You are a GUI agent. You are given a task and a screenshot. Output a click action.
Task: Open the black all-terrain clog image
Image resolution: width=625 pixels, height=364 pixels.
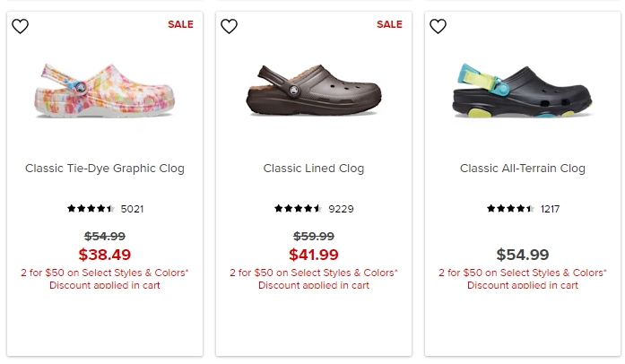tap(523, 91)
